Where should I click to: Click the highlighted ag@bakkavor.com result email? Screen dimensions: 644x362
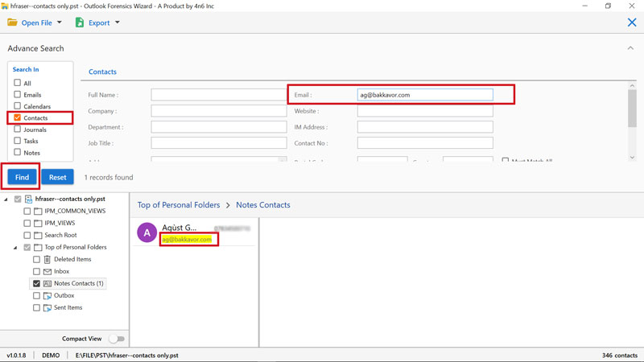pyautogui.click(x=187, y=239)
